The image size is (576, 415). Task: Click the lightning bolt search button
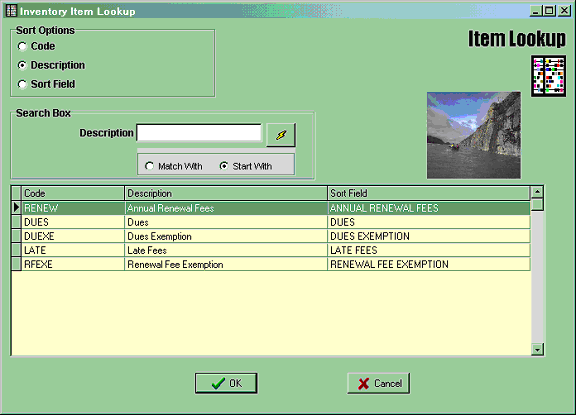[x=281, y=135]
